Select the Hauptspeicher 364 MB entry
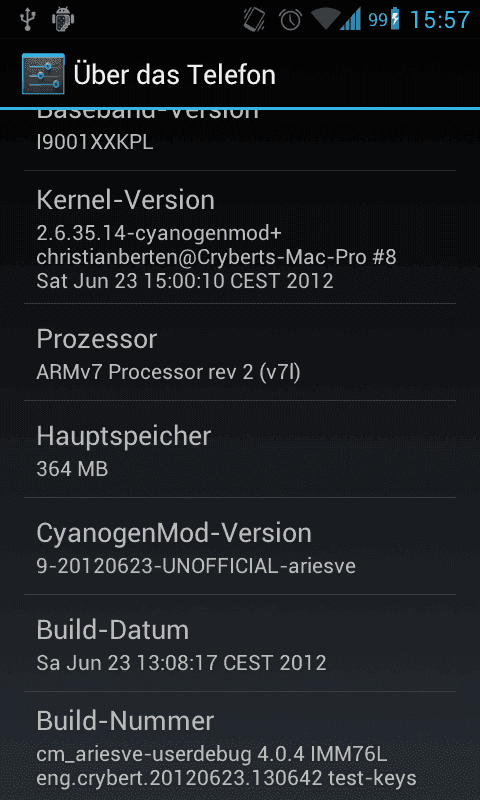The height and width of the screenshot is (800, 480). [x=240, y=449]
